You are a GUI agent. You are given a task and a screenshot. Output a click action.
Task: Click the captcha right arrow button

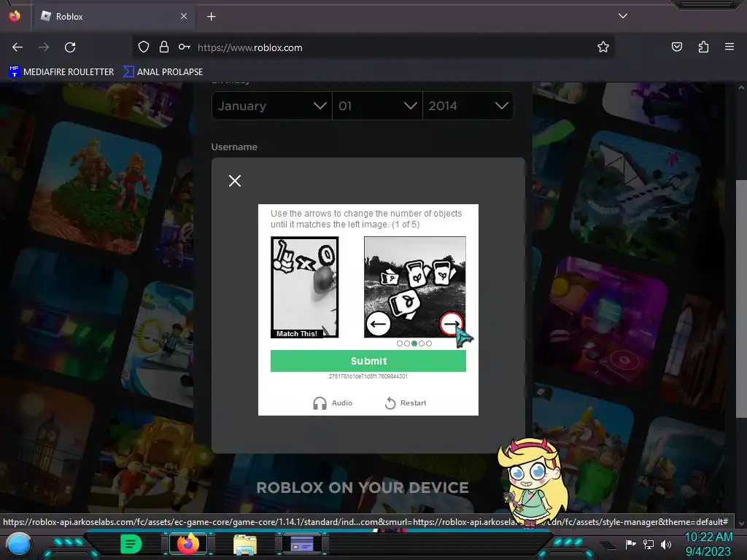coord(451,324)
